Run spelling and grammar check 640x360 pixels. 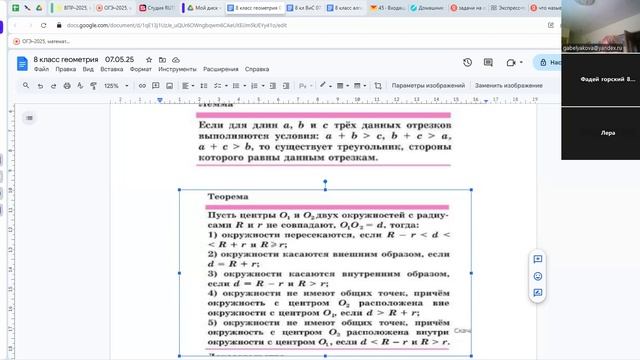pyautogui.click(x=80, y=86)
